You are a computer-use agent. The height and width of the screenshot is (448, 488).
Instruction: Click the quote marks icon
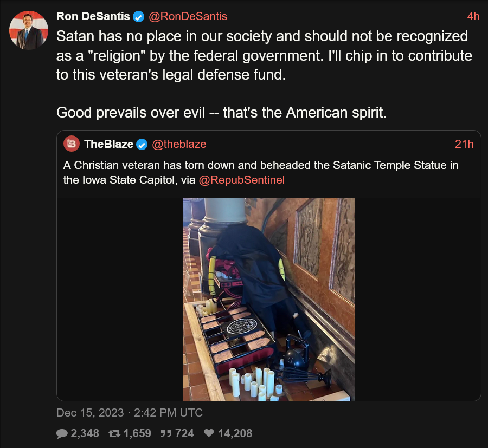click(x=166, y=433)
